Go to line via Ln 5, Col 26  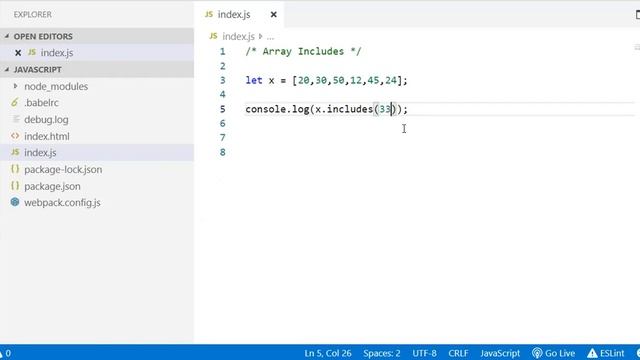pos(328,353)
